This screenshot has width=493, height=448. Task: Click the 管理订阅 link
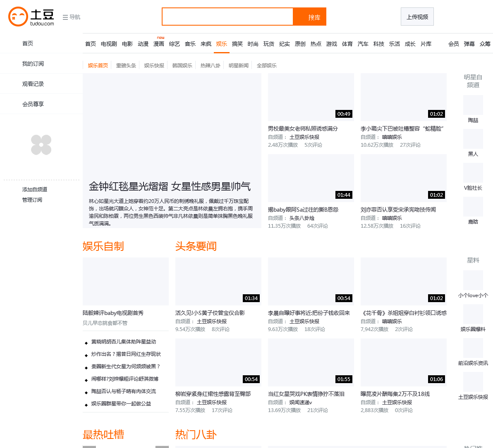point(32,200)
